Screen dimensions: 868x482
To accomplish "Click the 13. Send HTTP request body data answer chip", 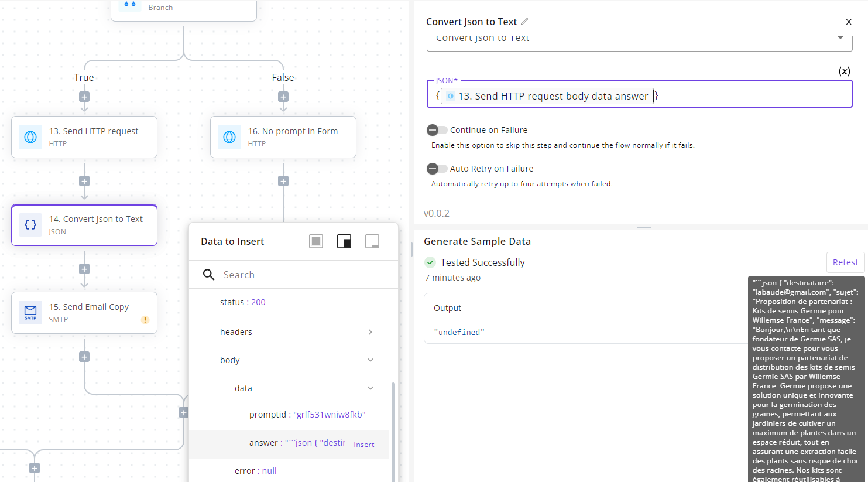I will 547,96.
